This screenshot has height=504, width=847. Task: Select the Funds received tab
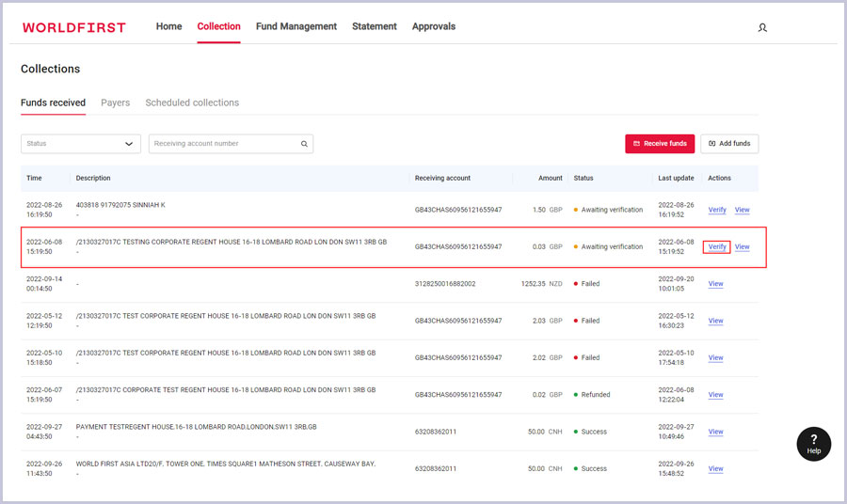click(53, 102)
